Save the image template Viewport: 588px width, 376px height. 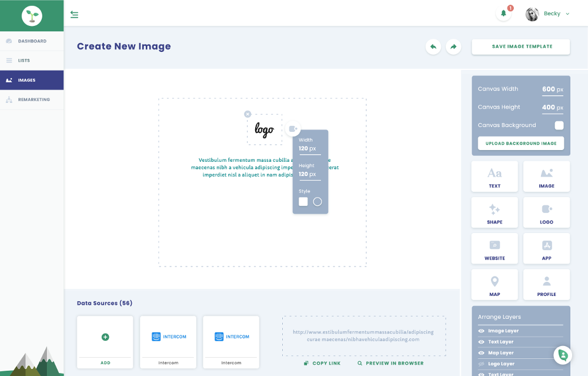click(521, 46)
